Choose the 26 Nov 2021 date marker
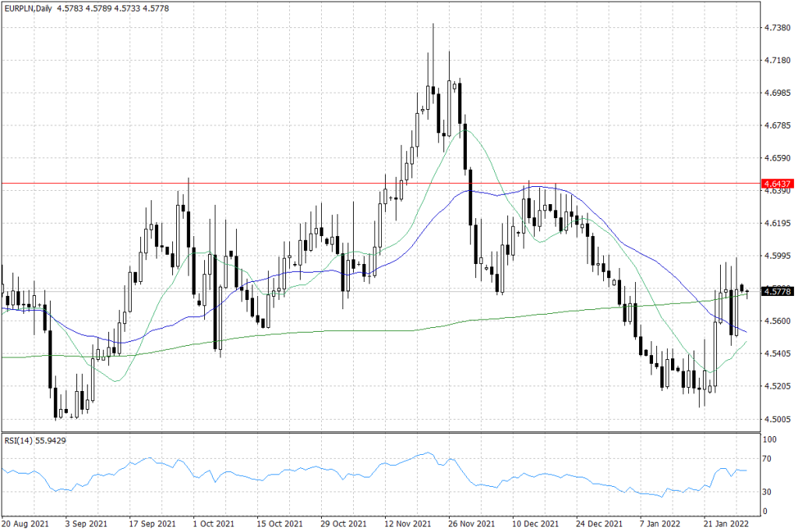798x532 pixels. [x=473, y=523]
